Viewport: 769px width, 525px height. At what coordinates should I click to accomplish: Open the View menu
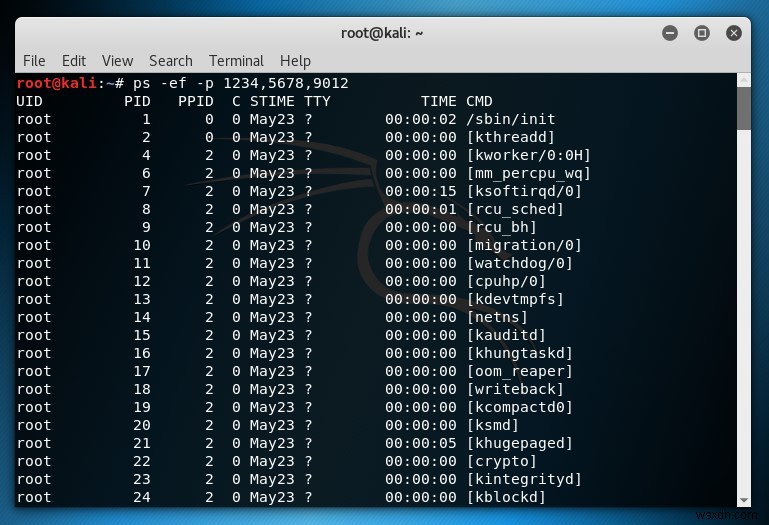pyautogui.click(x=117, y=61)
